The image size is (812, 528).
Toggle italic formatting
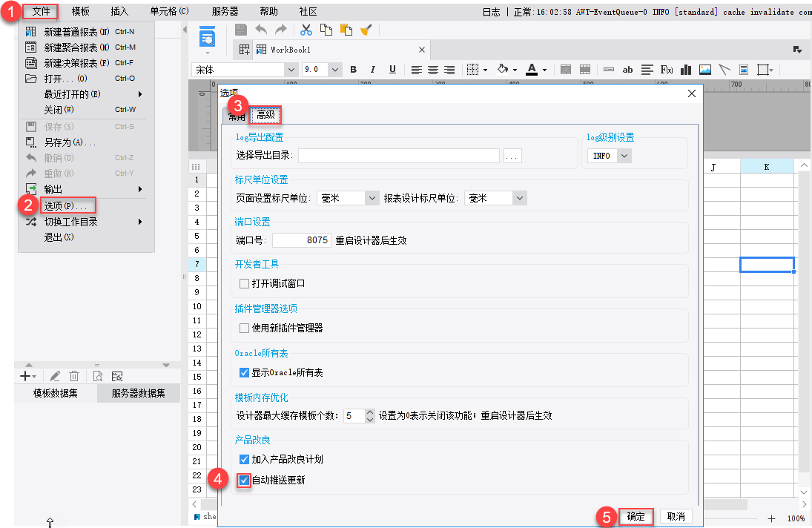point(373,70)
